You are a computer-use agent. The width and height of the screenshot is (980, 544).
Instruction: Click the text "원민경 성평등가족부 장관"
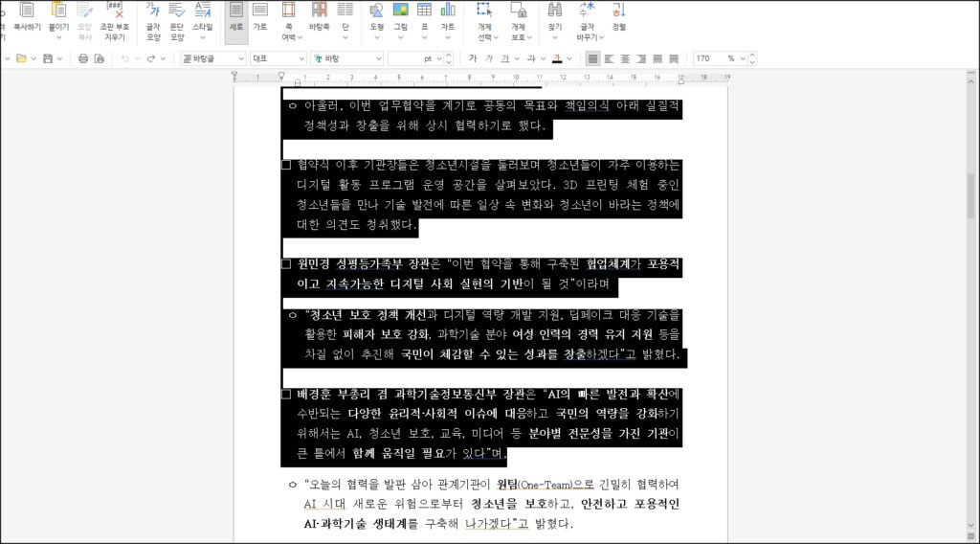(364, 264)
